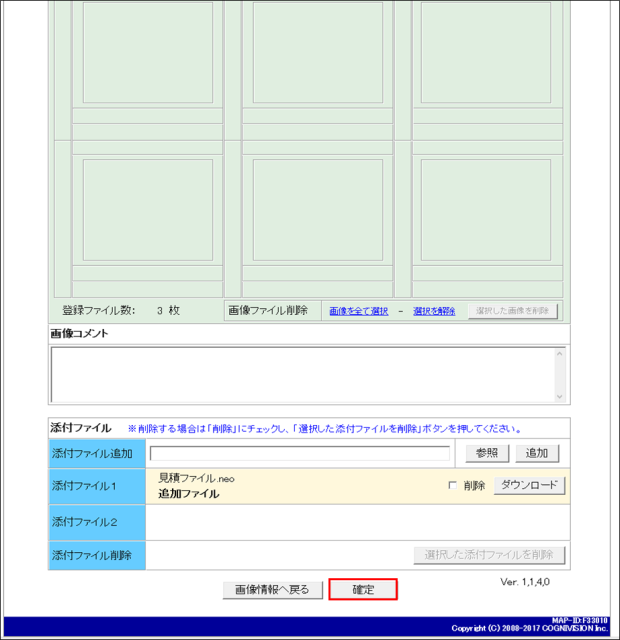
Task: Click the 選択した画像を削除 button
Action: pyautogui.click(x=513, y=311)
